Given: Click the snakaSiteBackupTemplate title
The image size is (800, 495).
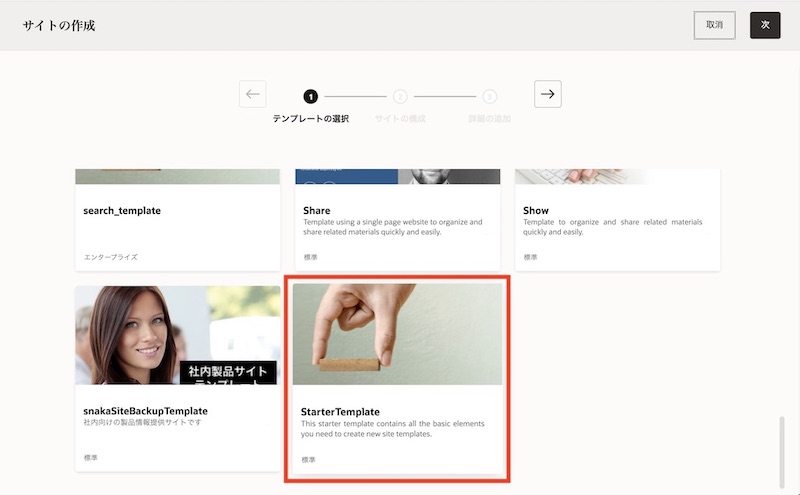Looking at the screenshot, I should pyautogui.click(x=145, y=411).
